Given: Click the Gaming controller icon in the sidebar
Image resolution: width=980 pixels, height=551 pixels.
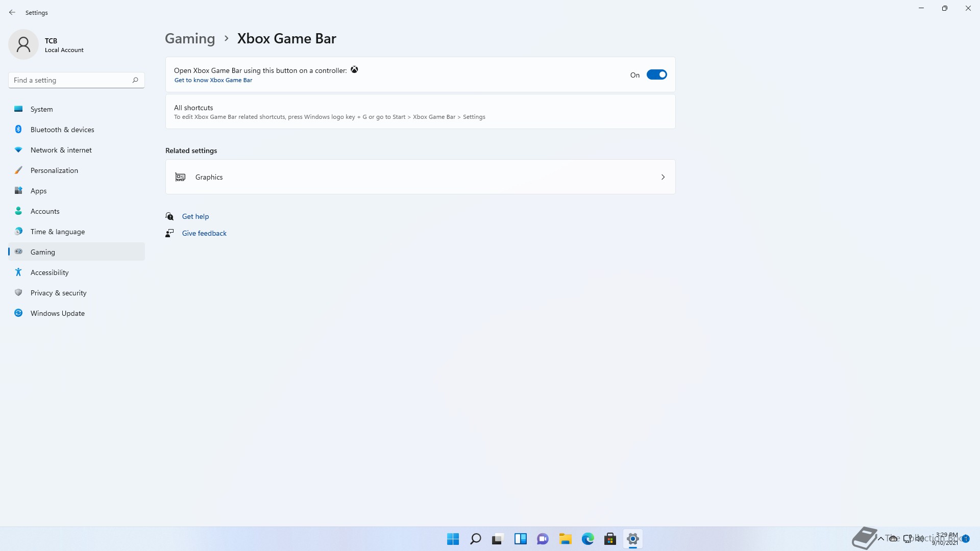Looking at the screenshot, I should point(18,252).
